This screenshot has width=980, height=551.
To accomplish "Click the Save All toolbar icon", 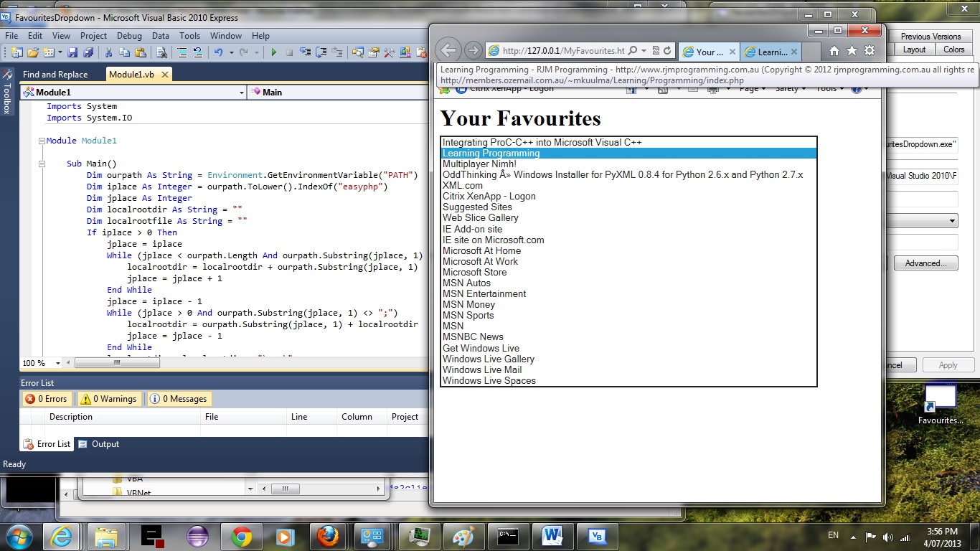I will tap(88, 52).
